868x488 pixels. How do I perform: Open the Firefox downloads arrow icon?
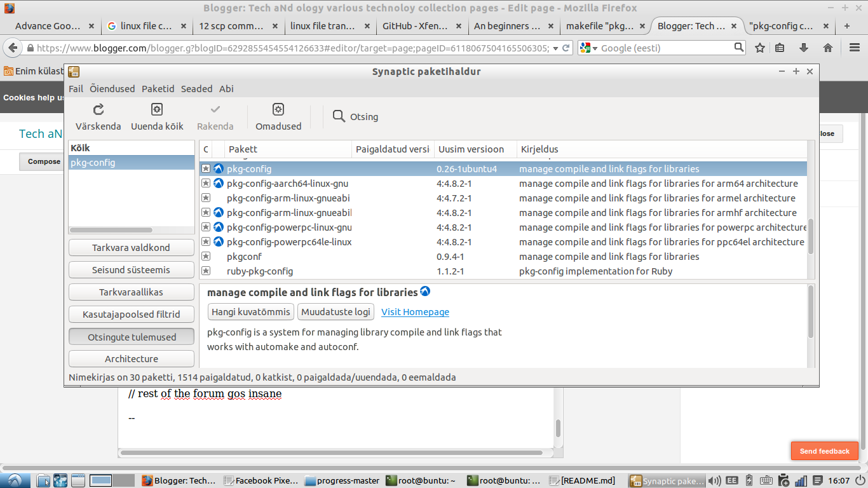click(x=804, y=48)
